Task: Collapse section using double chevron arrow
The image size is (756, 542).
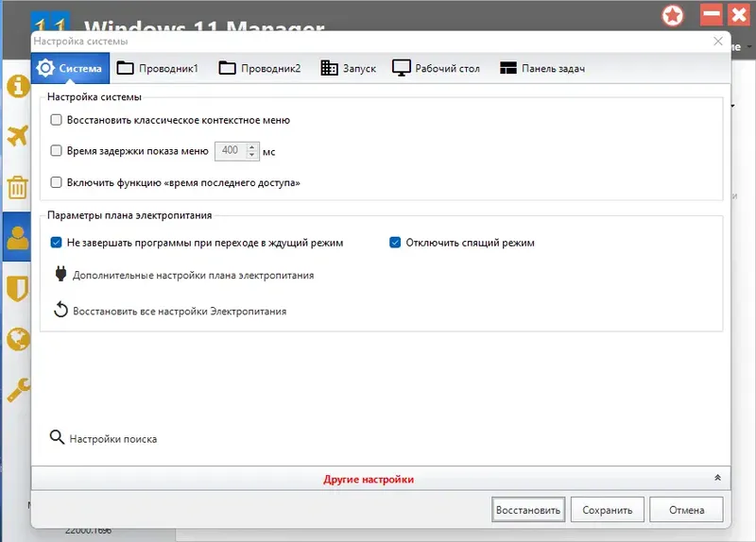Action: [x=717, y=478]
